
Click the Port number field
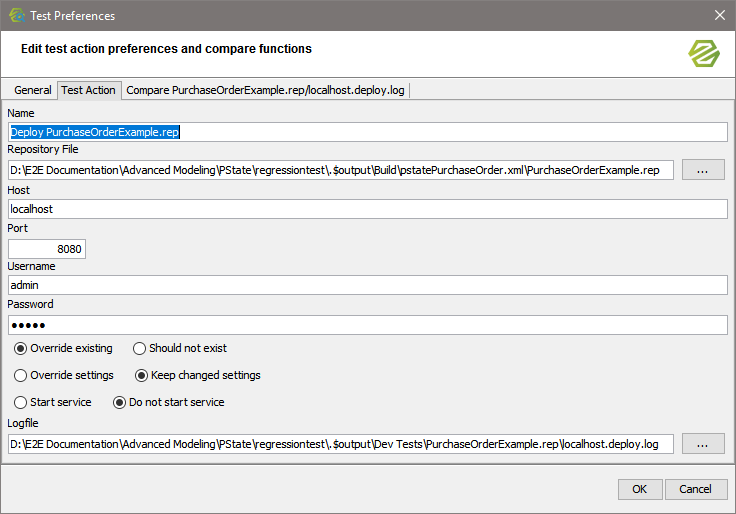(x=47, y=248)
